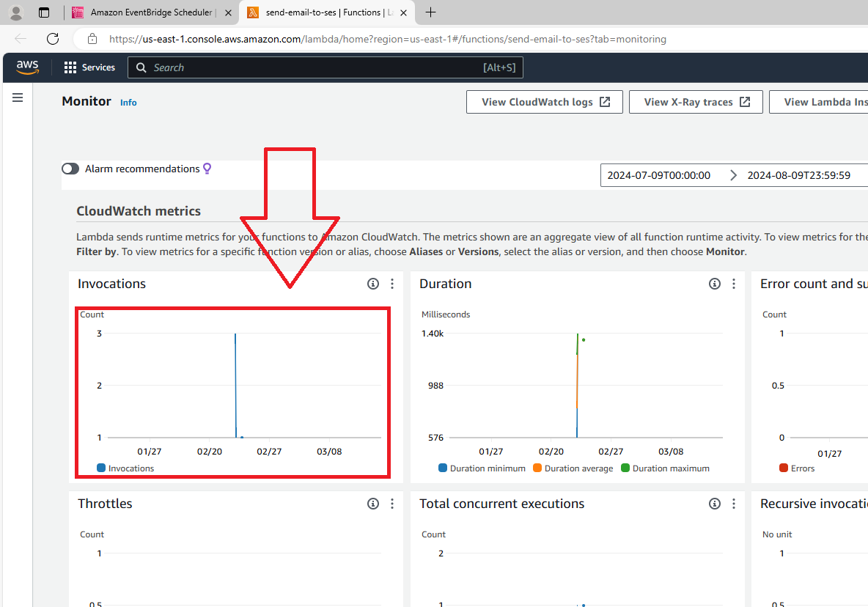
Task: Open Throttles widget actions menu
Action: coord(392,504)
